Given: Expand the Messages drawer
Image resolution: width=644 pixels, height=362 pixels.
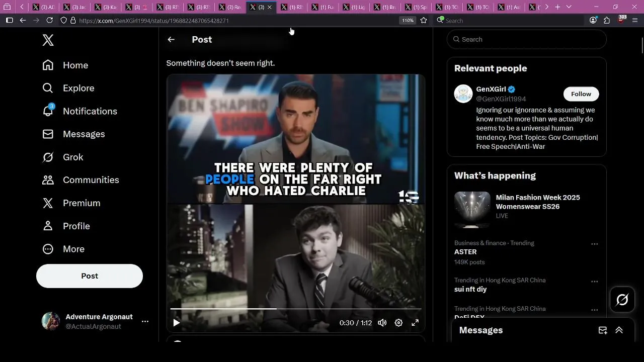Looking at the screenshot, I should click(619, 330).
